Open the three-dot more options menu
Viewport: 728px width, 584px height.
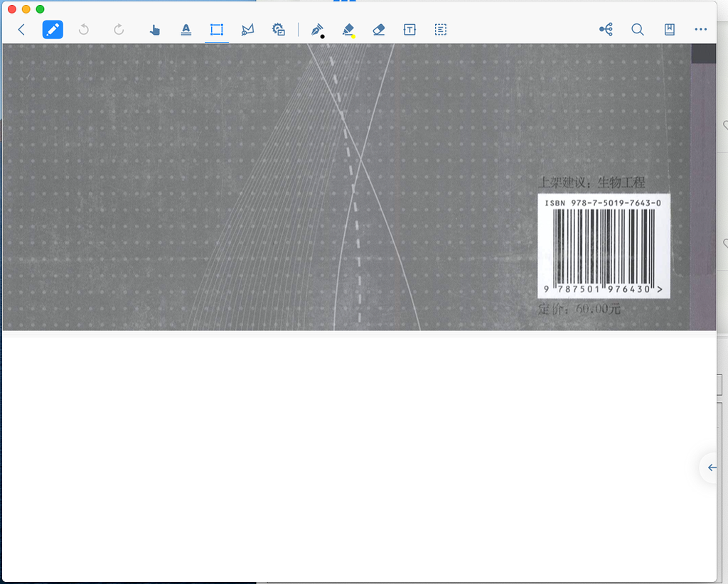pyautogui.click(x=701, y=30)
